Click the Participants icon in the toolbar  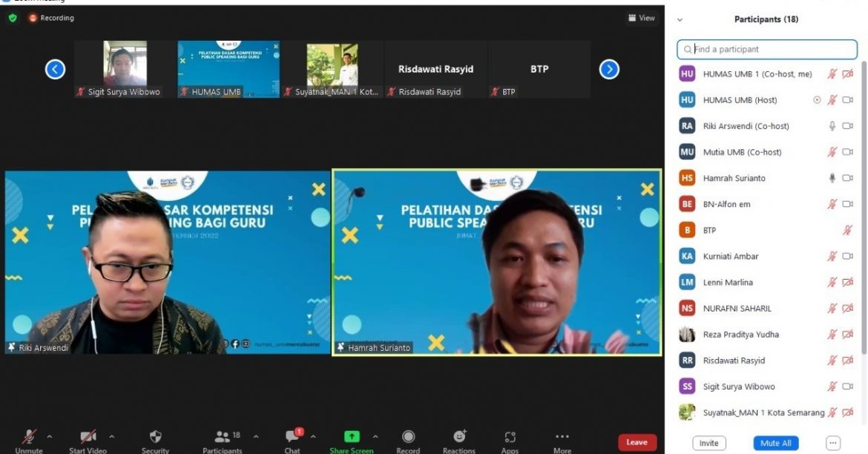pos(221,436)
